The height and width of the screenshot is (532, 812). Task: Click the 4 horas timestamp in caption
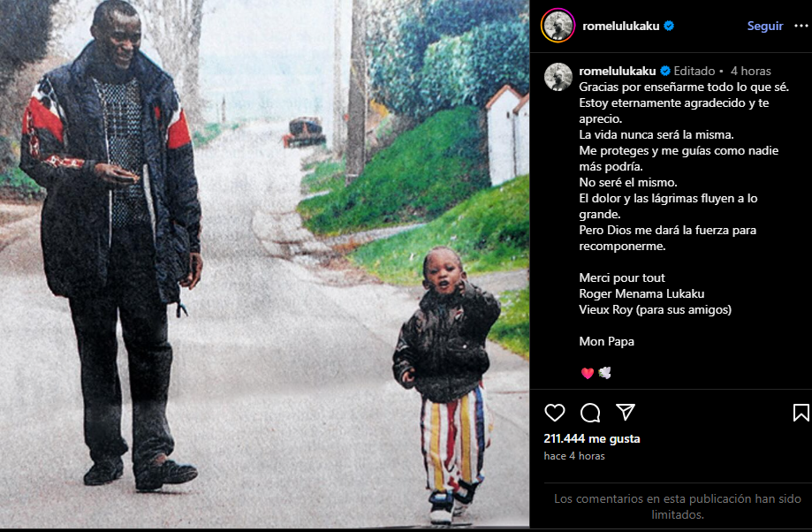750,71
